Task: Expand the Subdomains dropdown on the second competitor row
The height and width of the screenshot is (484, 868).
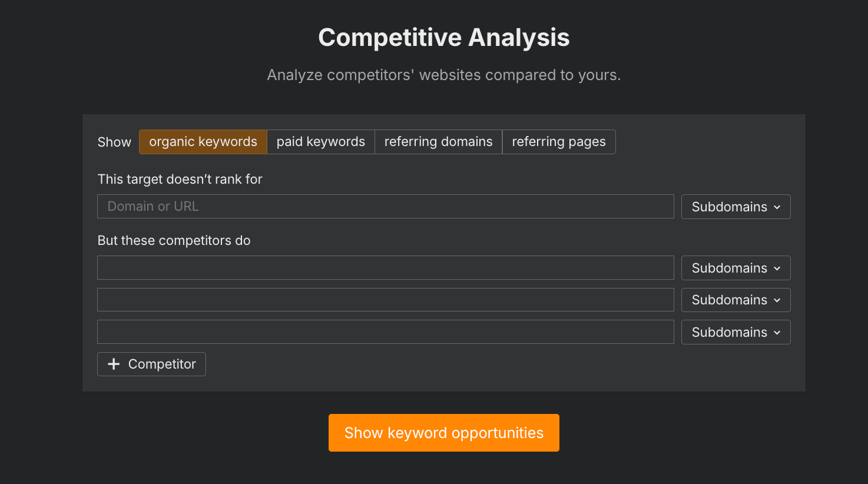Action: (x=736, y=300)
